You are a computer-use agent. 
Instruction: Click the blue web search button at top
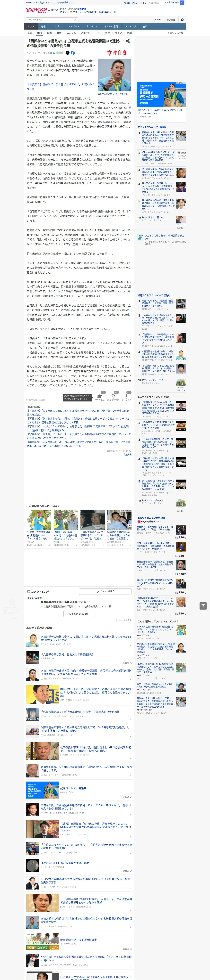tap(182, 3)
